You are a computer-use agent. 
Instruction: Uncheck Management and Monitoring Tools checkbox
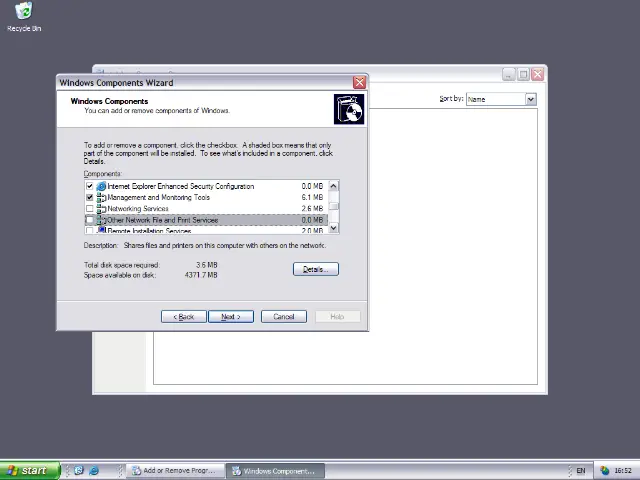coord(89,198)
